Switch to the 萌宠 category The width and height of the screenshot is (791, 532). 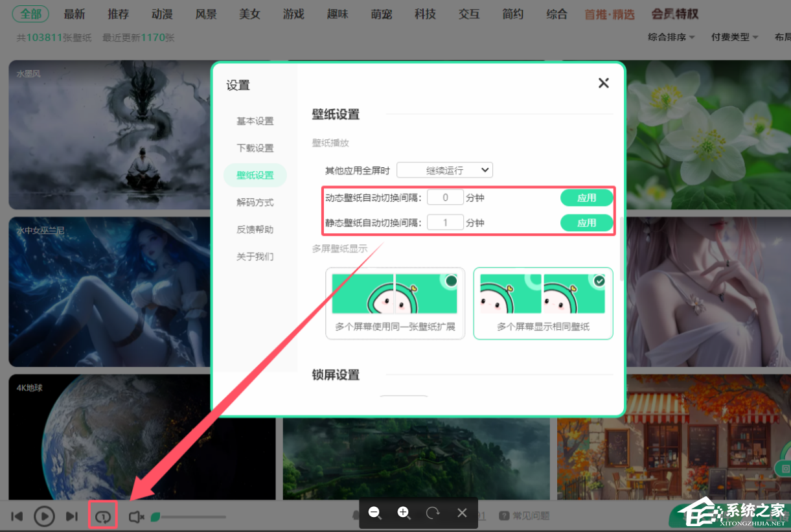[x=382, y=14]
